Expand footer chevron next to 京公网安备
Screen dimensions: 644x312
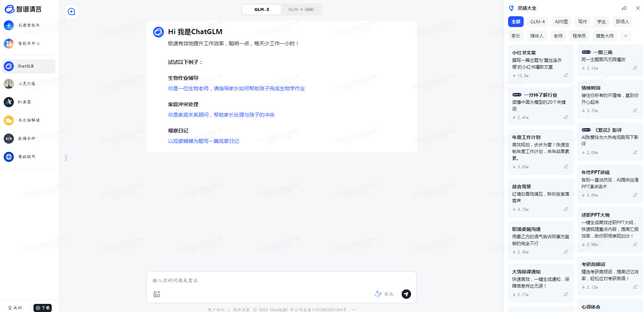[x=354, y=310]
